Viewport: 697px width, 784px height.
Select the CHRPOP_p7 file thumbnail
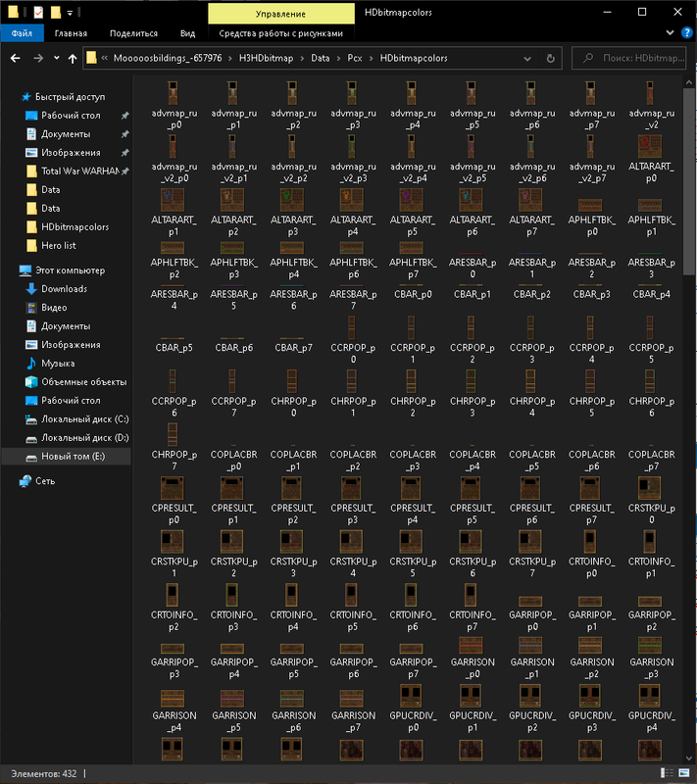[x=173, y=434]
